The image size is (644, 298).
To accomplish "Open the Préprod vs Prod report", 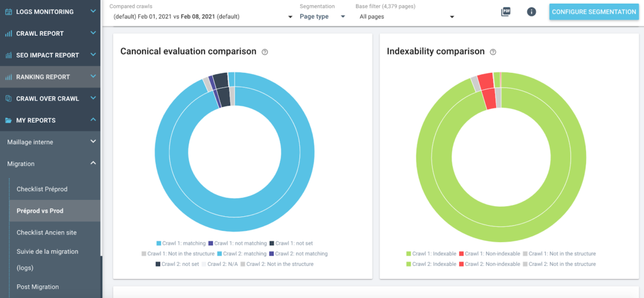I will tap(40, 211).
